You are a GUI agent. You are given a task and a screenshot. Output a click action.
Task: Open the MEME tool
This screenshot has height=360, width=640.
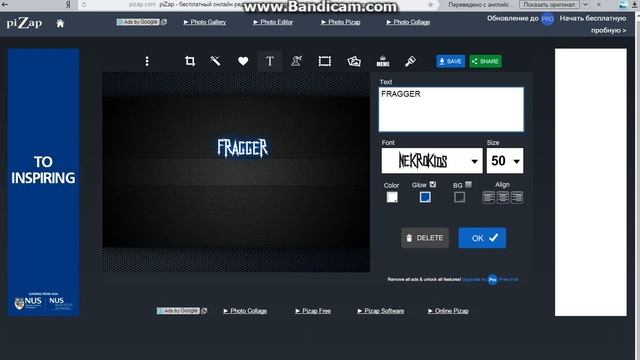point(383,61)
